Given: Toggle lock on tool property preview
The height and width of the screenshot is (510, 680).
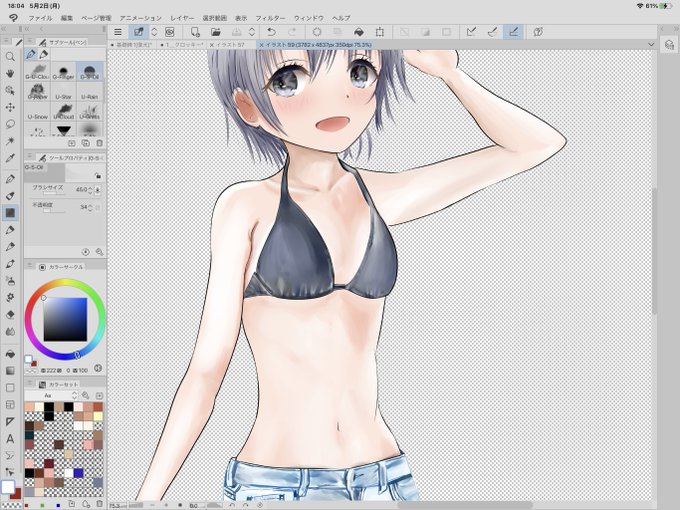Looking at the screenshot, I should (98, 176).
